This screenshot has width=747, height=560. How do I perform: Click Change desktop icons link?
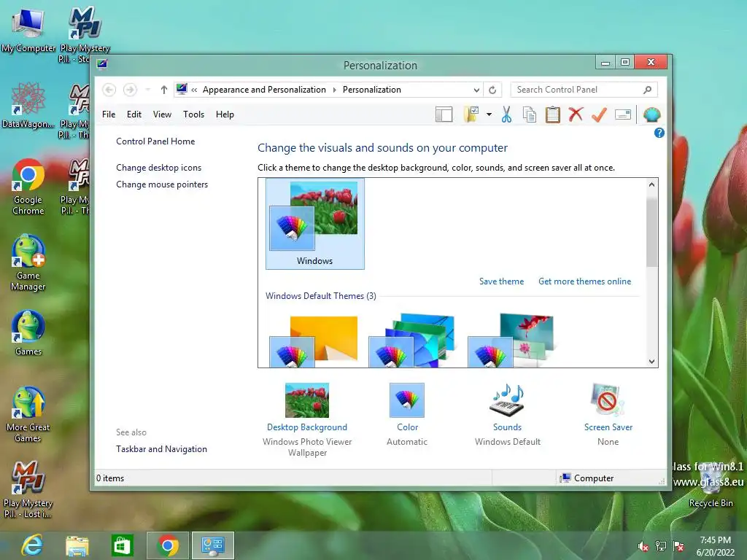[158, 168]
